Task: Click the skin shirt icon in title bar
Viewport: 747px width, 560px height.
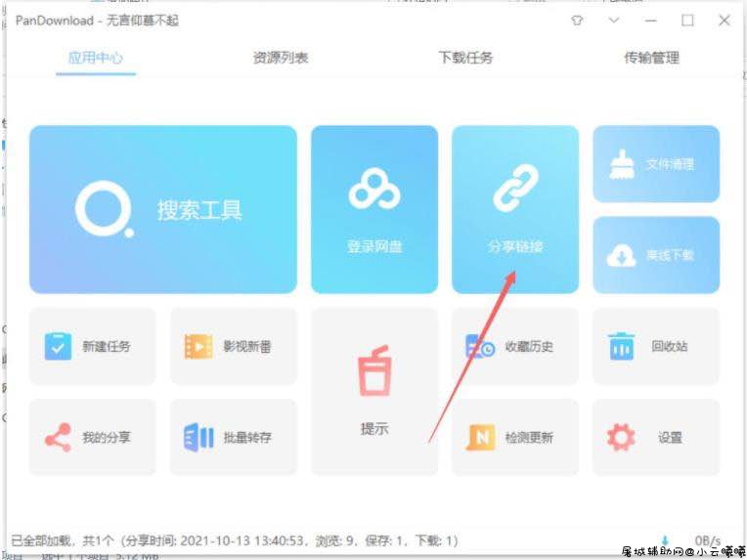Action: tap(578, 21)
